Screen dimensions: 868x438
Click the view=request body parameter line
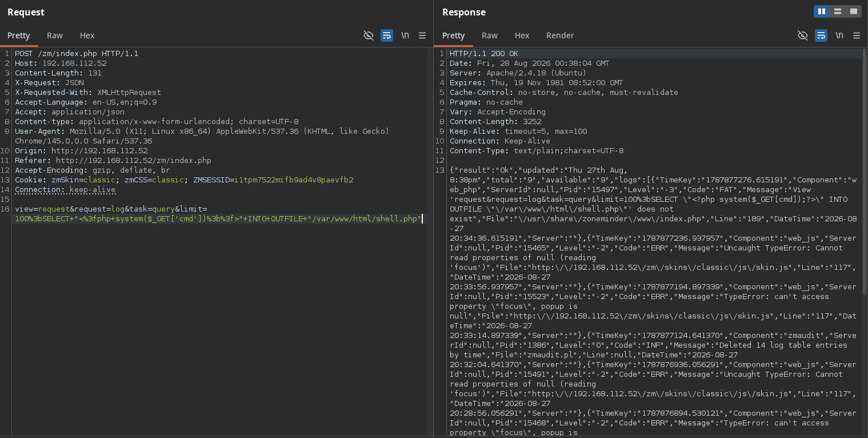pyautogui.click(x=111, y=209)
